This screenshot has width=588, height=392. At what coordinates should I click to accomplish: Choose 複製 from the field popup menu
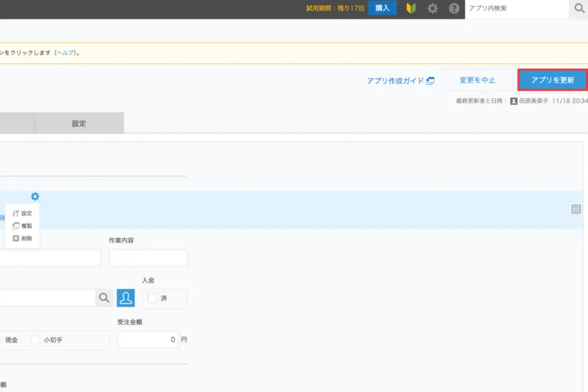[22, 226]
